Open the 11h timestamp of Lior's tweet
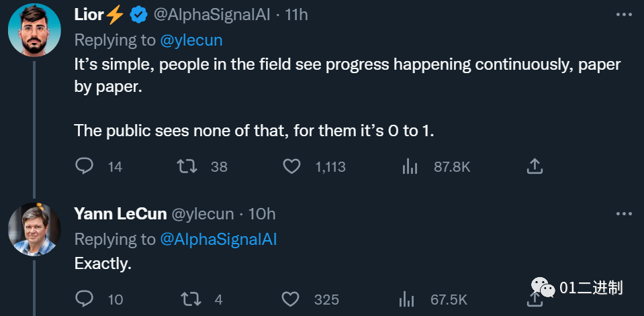Viewport: 644px width, 316px height. pos(297,15)
